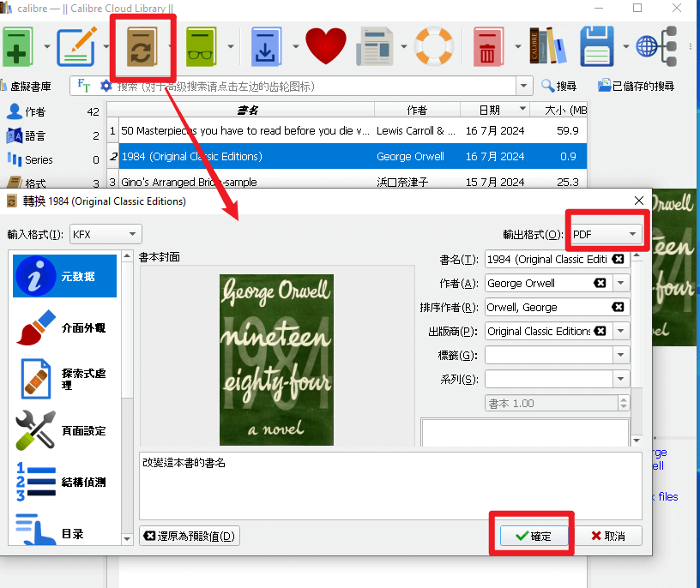Image resolution: width=700 pixels, height=588 pixels.
Task: Expand the Get books dropdown arrow
Action: tap(296, 46)
